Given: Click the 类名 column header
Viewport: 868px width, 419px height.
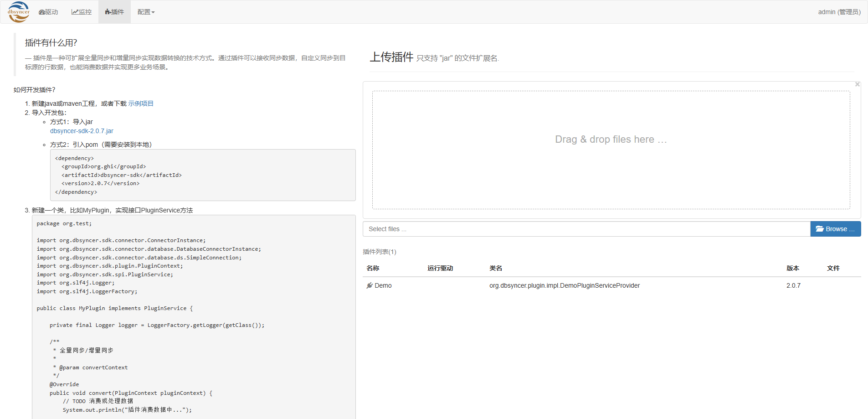Looking at the screenshot, I should (496, 268).
